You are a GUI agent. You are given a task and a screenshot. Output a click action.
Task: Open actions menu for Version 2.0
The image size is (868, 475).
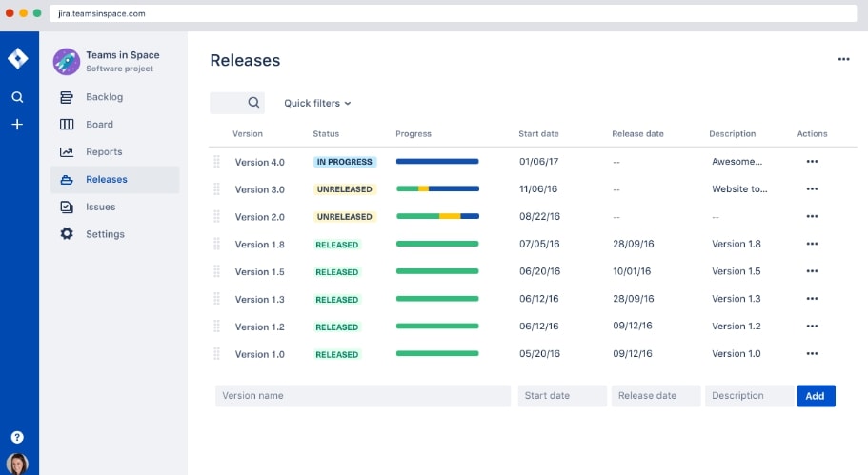point(812,216)
